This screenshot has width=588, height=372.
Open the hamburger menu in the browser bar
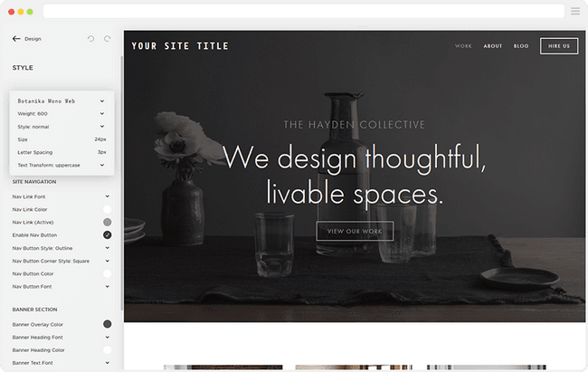click(575, 11)
